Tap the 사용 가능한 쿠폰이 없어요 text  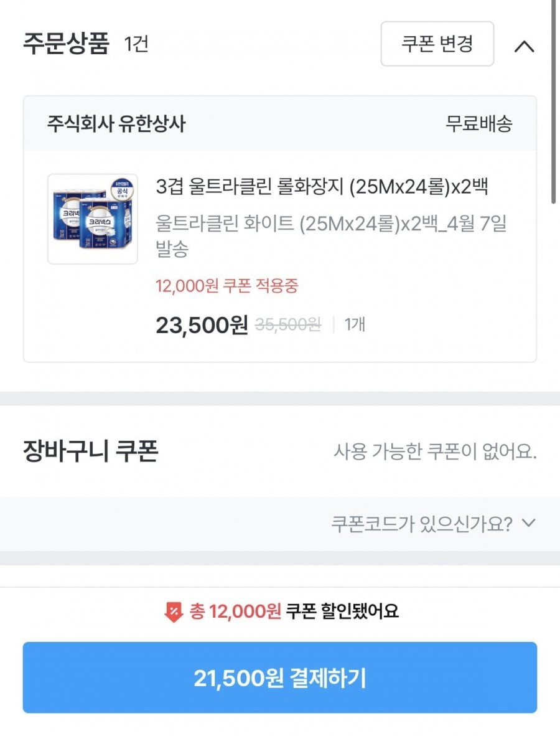[x=435, y=451]
